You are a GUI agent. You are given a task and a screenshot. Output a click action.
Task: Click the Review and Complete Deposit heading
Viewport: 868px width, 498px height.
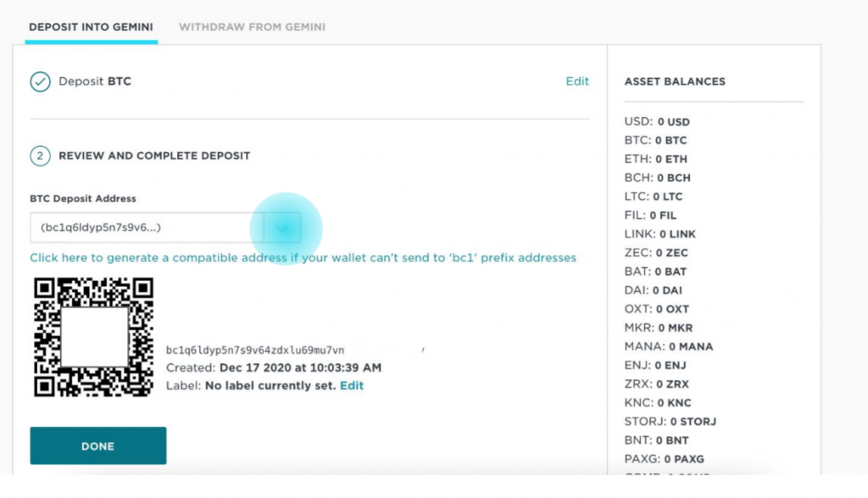[154, 155]
